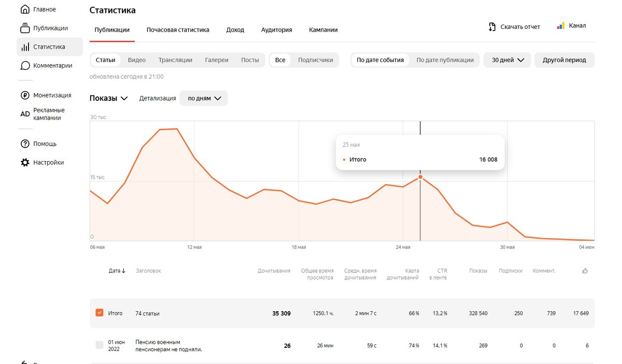Select the Галереи content type

click(217, 60)
